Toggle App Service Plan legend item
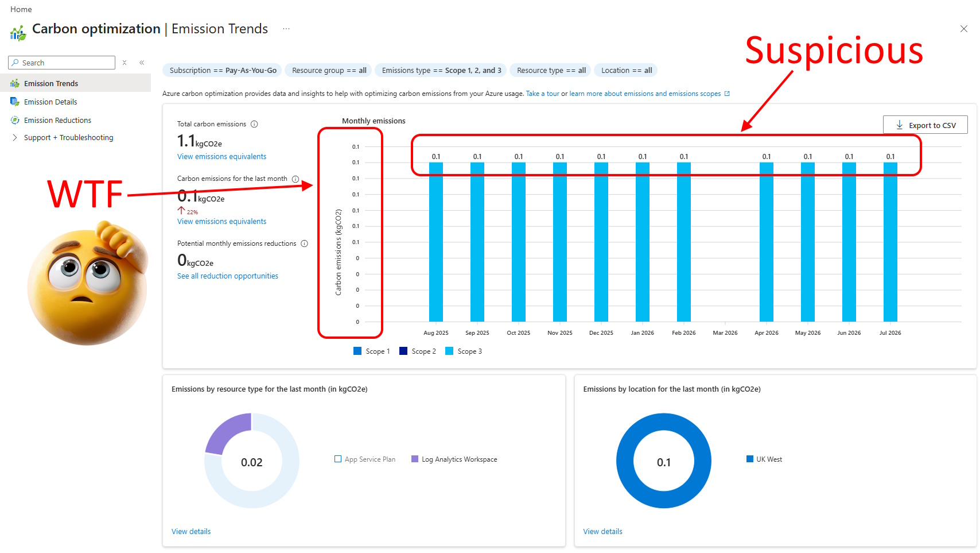Viewport: 980px width, 553px height. pyautogui.click(x=365, y=459)
